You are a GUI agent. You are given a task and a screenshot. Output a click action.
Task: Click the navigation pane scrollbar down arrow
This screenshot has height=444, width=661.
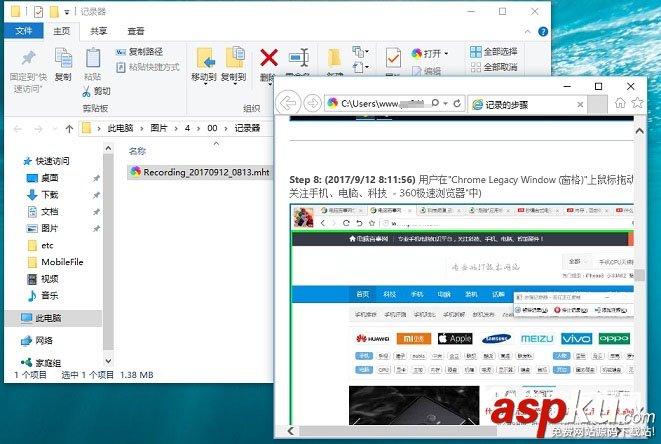[x=108, y=361]
